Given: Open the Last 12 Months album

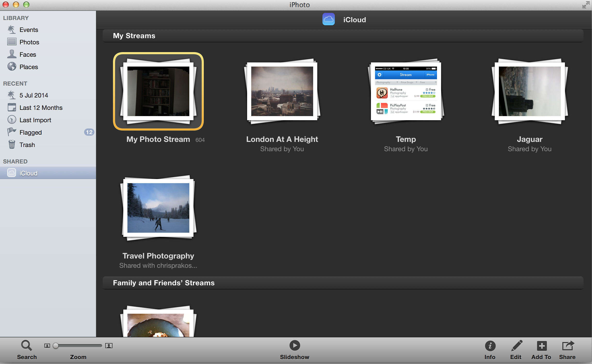Looking at the screenshot, I should [x=40, y=108].
